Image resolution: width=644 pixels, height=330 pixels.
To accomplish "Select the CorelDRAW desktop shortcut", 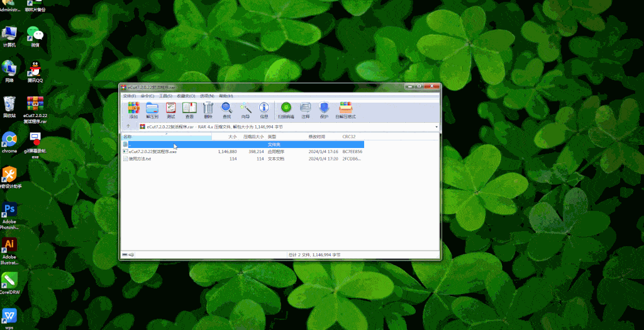I will (x=9, y=283).
